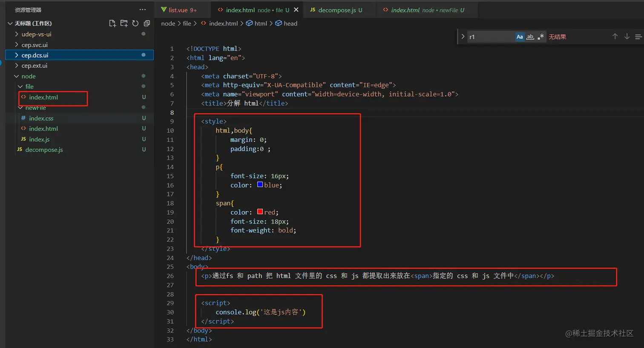The image size is (644, 348).
Task: Expand the replace field in the find widget
Action: pyautogui.click(x=463, y=37)
